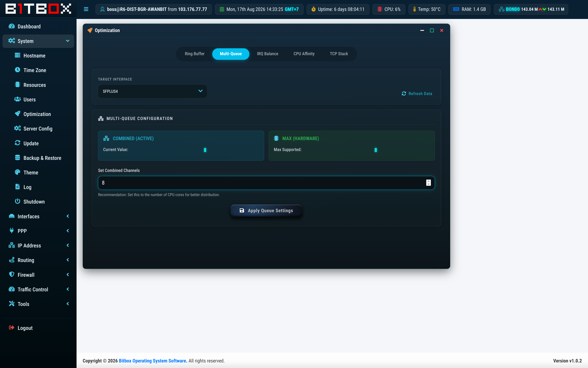Open Backup & Restore
This screenshot has width=588, height=368.
pyautogui.click(x=38, y=158)
